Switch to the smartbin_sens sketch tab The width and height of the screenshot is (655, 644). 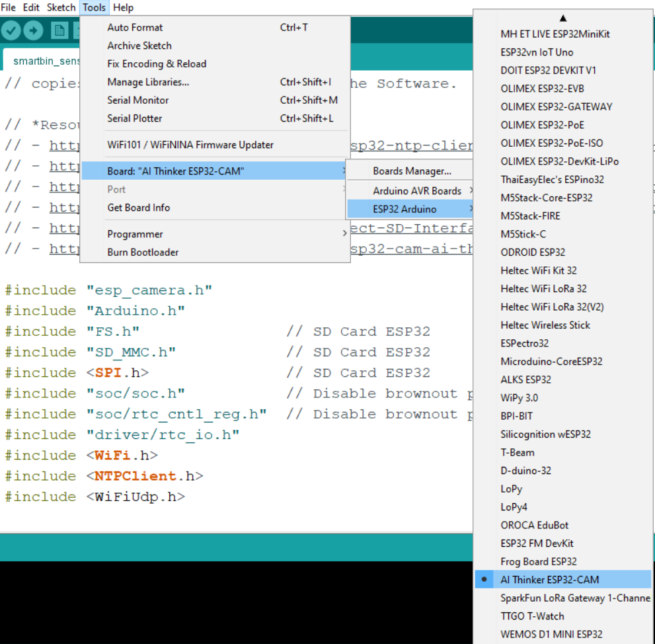[41, 61]
